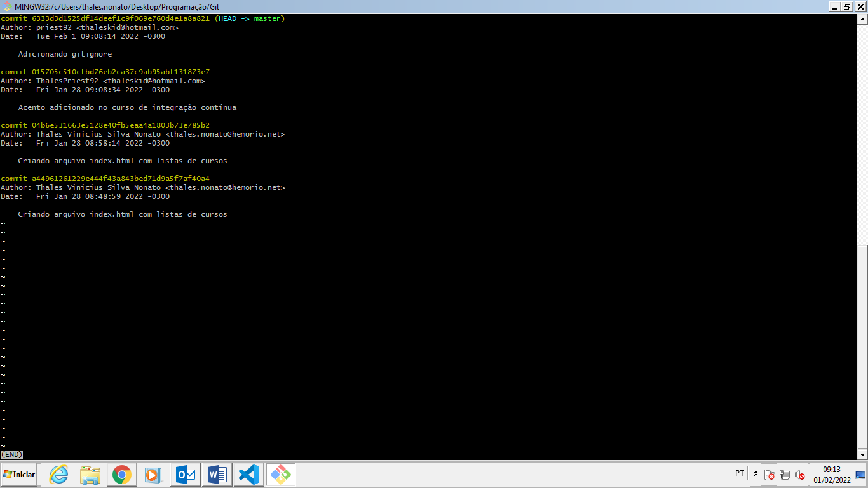Image resolution: width=868 pixels, height=488 pixels.
Task: Click commit hash a44961261229e444f43a843bed71d9a5f7af40a4
Action: 121,179
